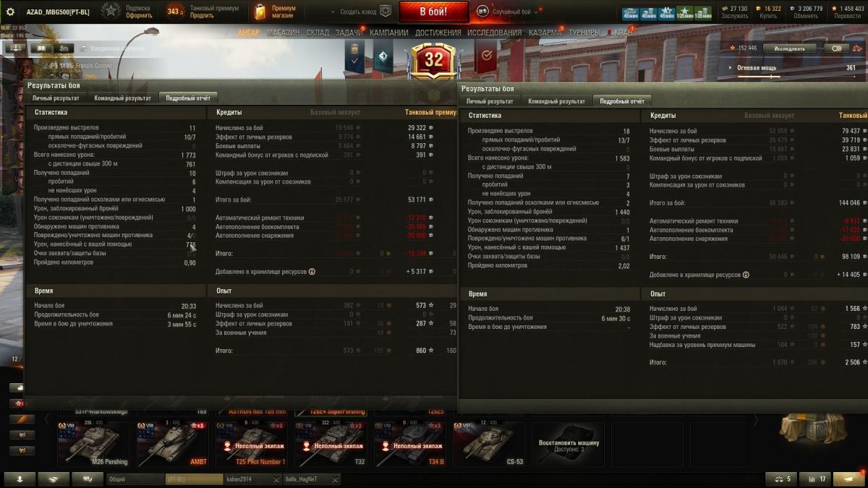The image size is (868, 488).
Task: Click Продлить tank premium link
Action: click(x=202, y=15)
